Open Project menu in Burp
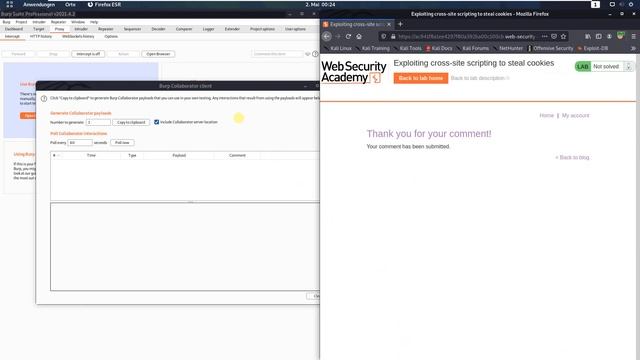The image size is (640, 360). (21, 22)
